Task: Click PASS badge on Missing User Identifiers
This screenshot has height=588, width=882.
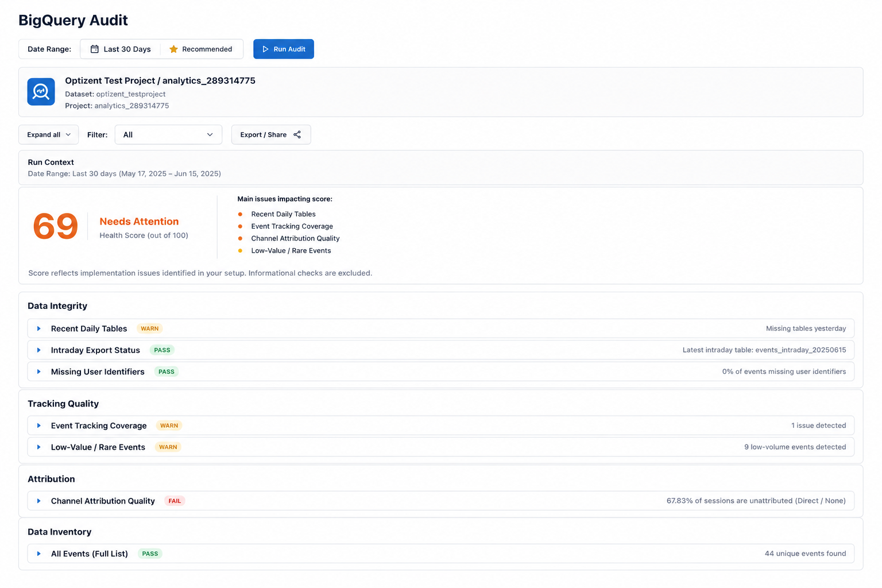Action: (167, 372)
